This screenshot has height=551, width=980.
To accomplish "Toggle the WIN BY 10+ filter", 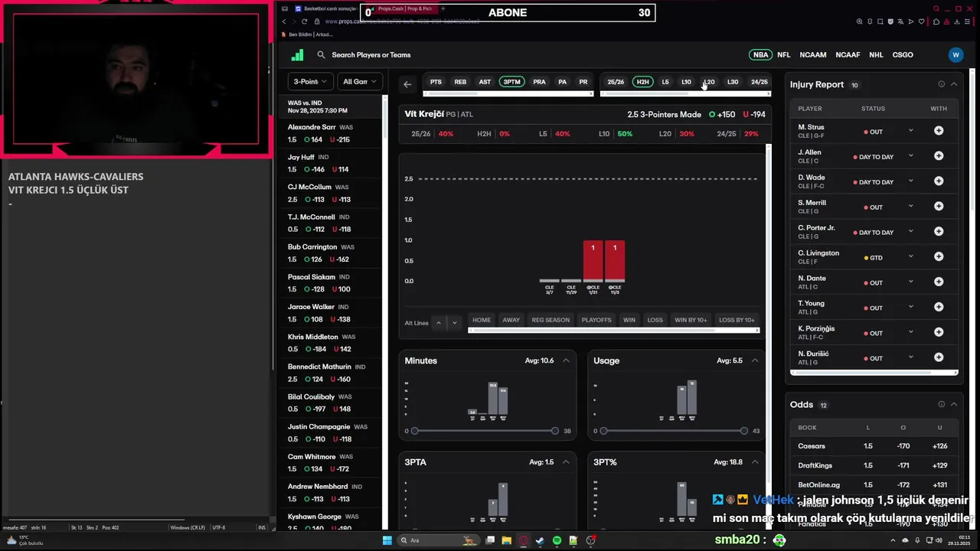I will (691, 320).
